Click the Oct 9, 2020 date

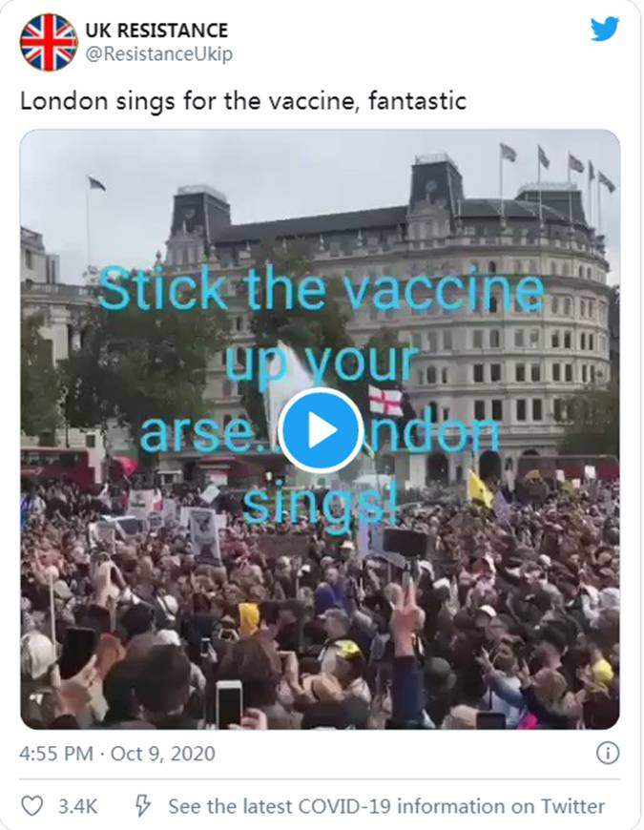(162, 754)
